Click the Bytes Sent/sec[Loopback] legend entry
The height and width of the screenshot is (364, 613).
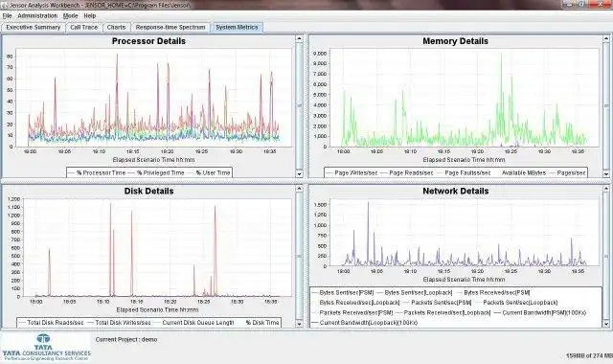415,292
